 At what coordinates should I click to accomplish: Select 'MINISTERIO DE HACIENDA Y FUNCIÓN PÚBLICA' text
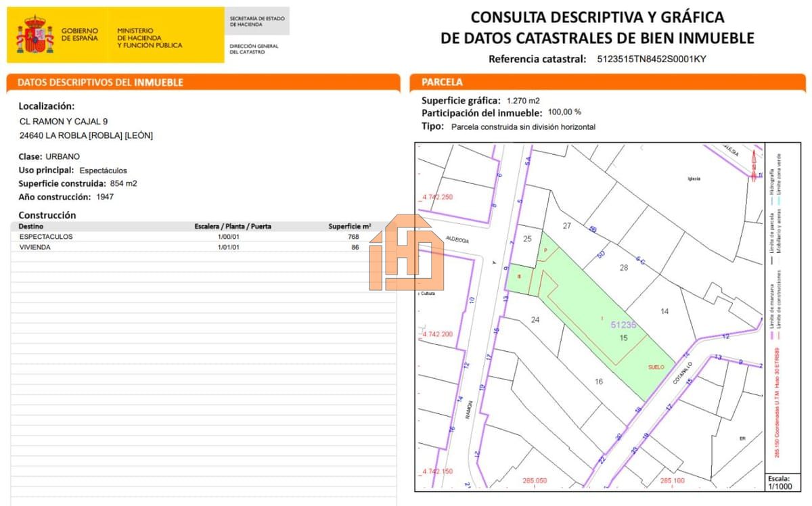tap(150, 38)
